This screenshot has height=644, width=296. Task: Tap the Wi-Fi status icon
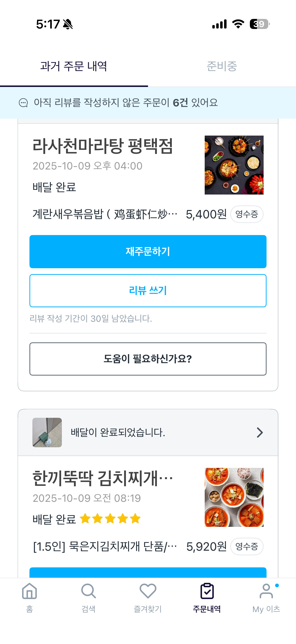tap(238, 24)
